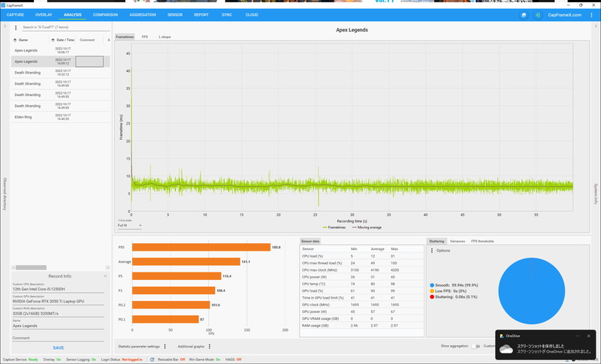This screenshot has width=601, height=364.
Task: Click the screenshot icon in top bar
Action: pyautogui.click(x=524, y=15)
